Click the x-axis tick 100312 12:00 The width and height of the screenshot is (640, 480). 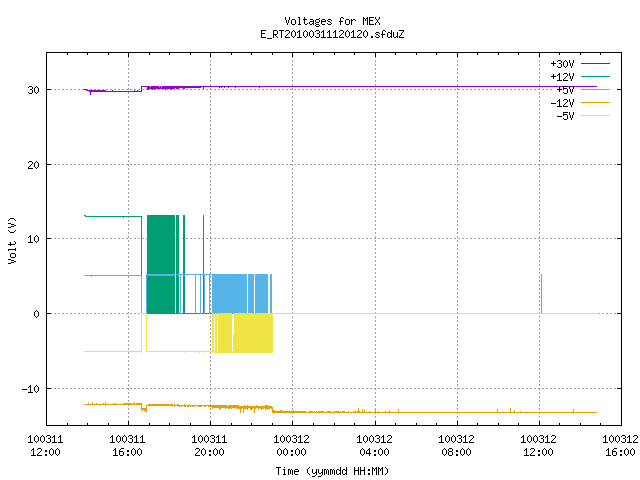coord(538,446)
